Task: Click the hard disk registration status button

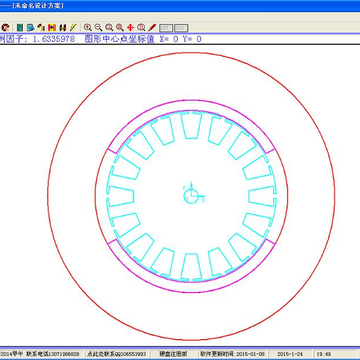Action: click(x=173, y=354)
